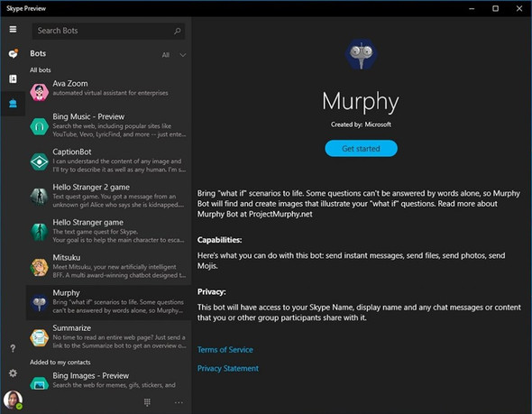Open the Terms of Service link
Image resolution: width=532 pixels, height=414 pixels.
point(225,350)
